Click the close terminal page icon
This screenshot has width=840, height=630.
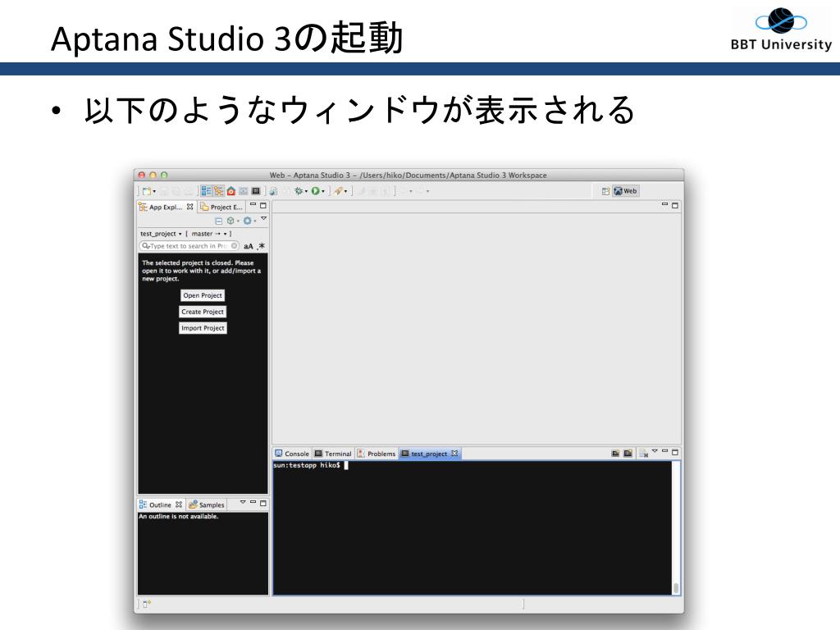pos(643,454)
